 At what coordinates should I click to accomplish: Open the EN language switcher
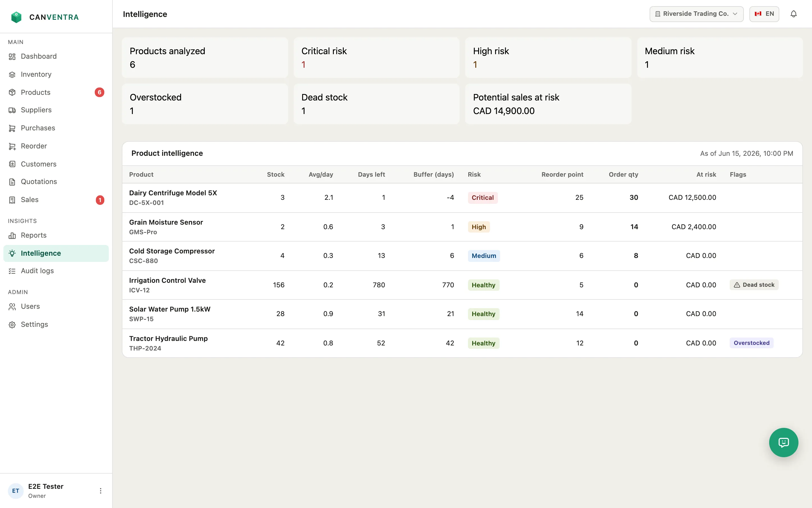click(x=764, y=14)
